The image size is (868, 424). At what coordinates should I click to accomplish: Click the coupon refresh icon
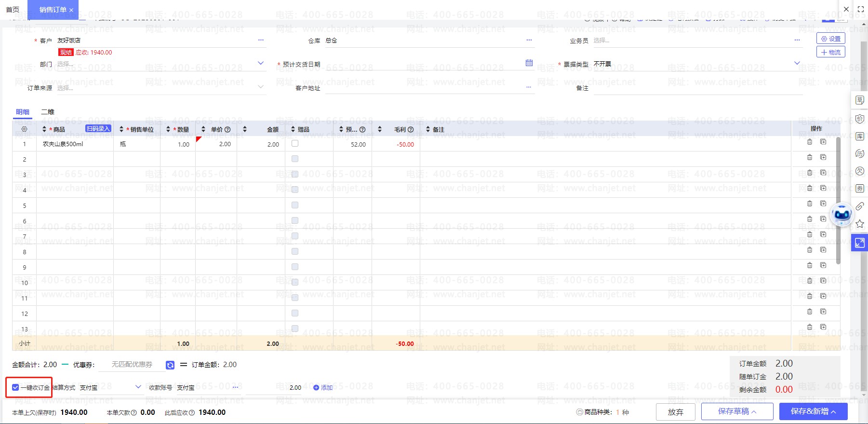click(170, 365)
